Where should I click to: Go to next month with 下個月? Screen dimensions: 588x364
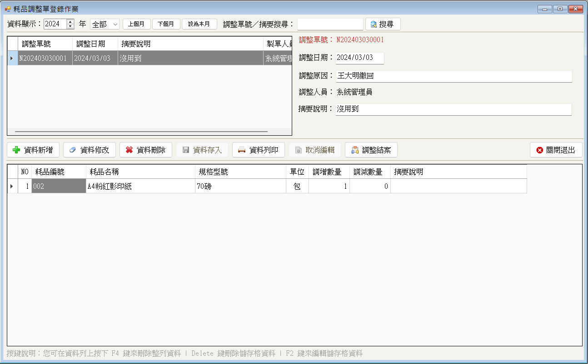[166, 24]
